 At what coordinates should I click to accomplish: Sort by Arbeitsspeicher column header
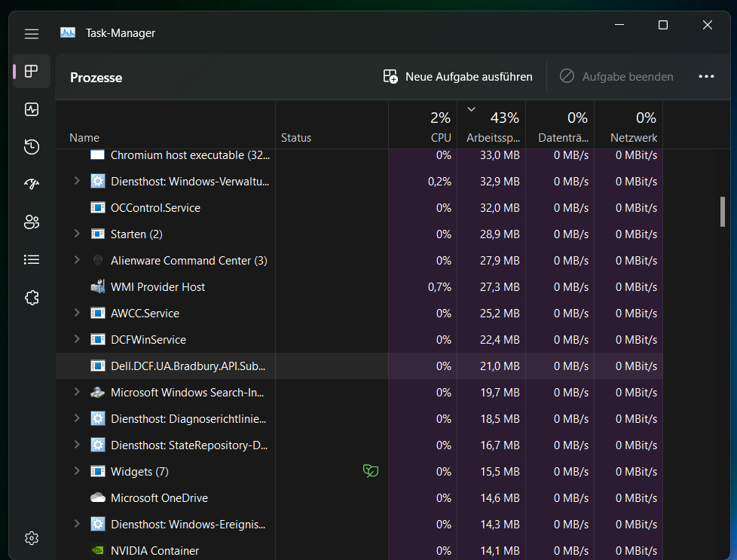coord(491,125)
